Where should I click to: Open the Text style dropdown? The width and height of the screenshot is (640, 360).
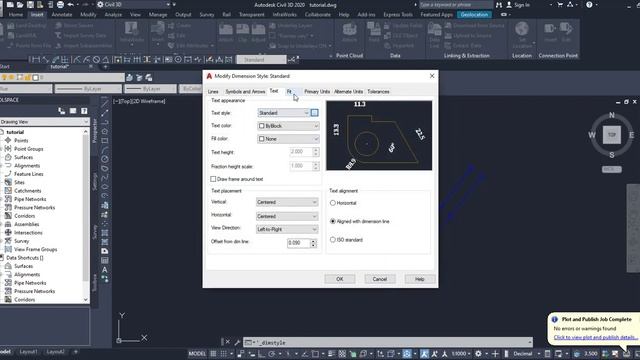coord(283,113)
